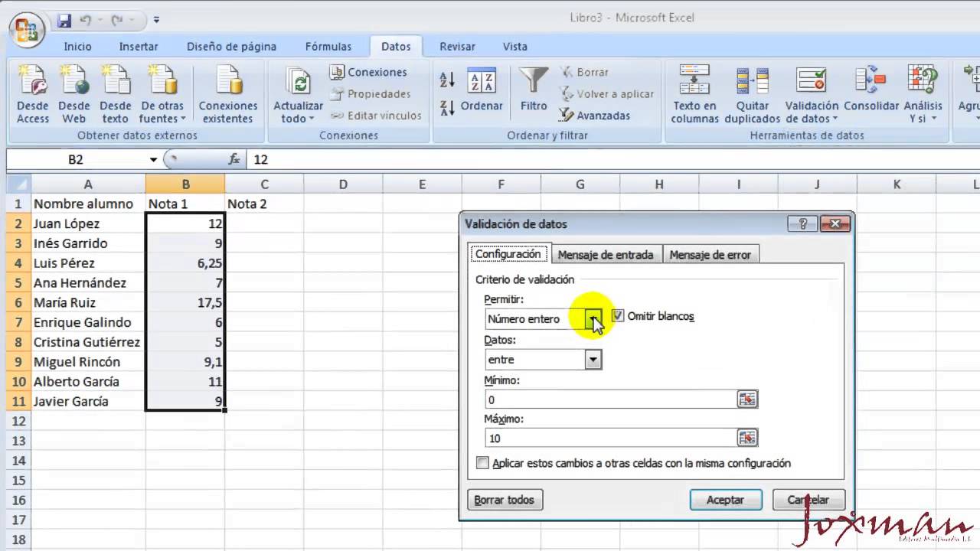Sort ascending with the A-Z icon

[x=448, y=79]
